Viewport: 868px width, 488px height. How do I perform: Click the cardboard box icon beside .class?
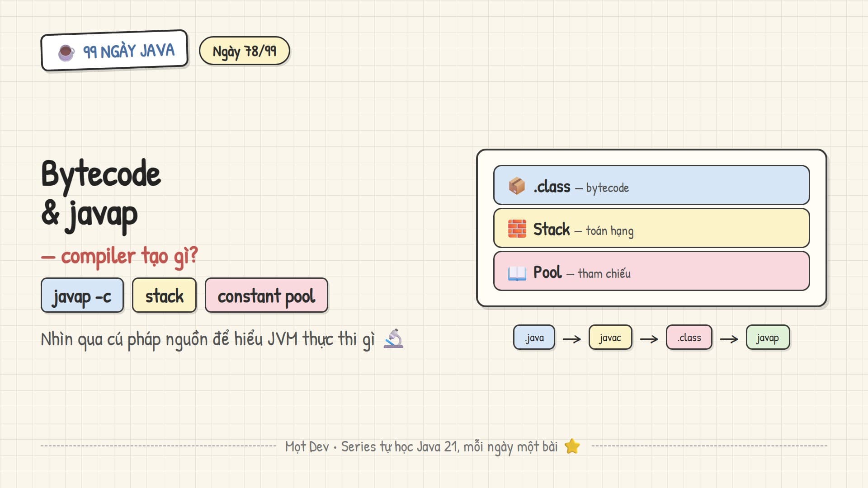click(517, 186)
